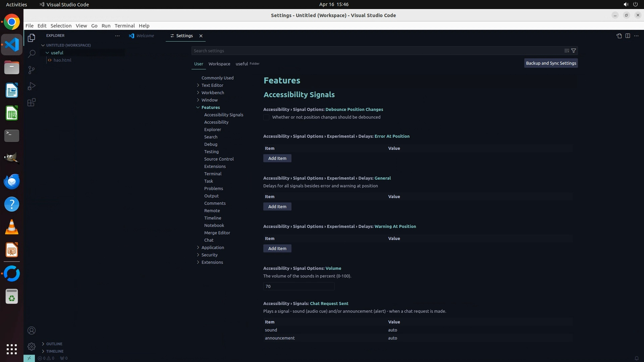
Task: Split the editor right
Action: coord(628,36)
